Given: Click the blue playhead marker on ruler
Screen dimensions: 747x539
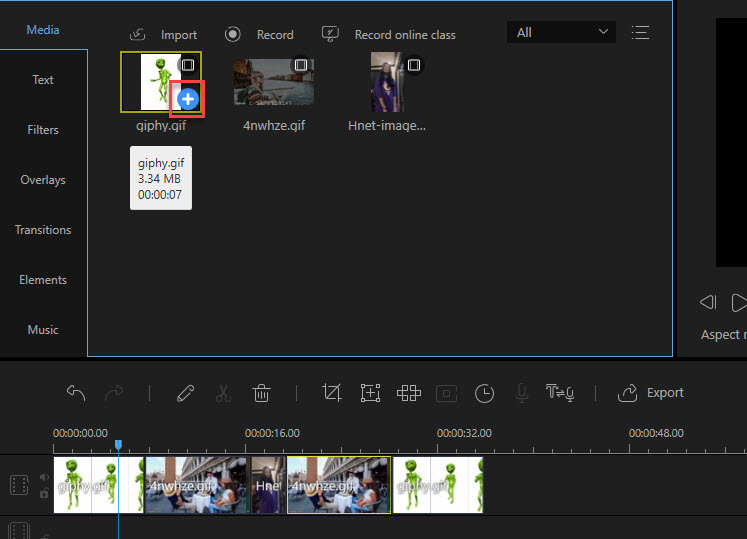Looking at the screenshot, I should tap(118, 445).
